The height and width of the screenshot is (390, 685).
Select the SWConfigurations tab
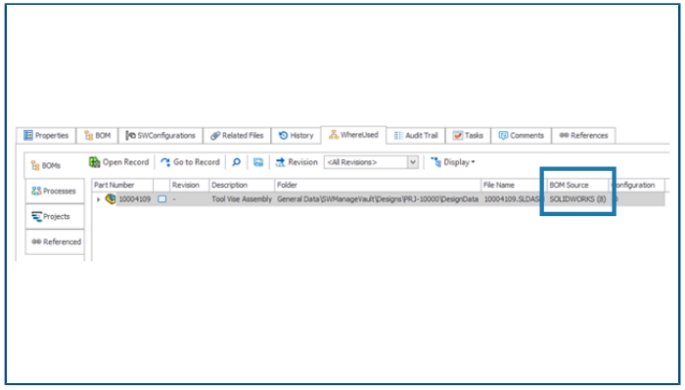pos(160,135)
